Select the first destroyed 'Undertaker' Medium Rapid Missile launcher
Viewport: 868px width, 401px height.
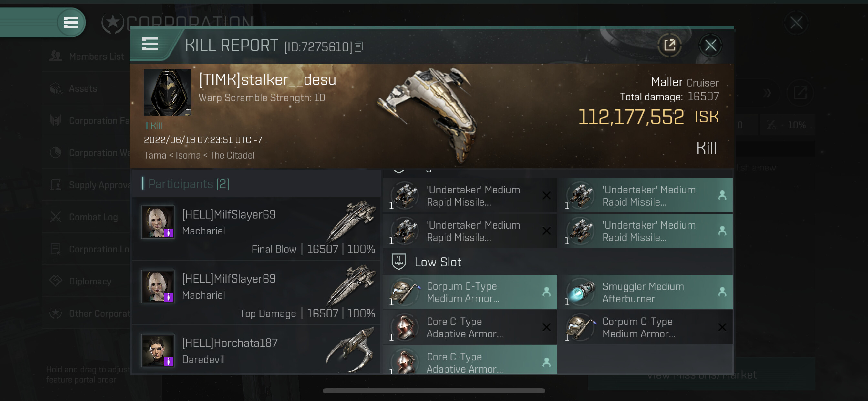pyautogui.click(x=470, y=196)
